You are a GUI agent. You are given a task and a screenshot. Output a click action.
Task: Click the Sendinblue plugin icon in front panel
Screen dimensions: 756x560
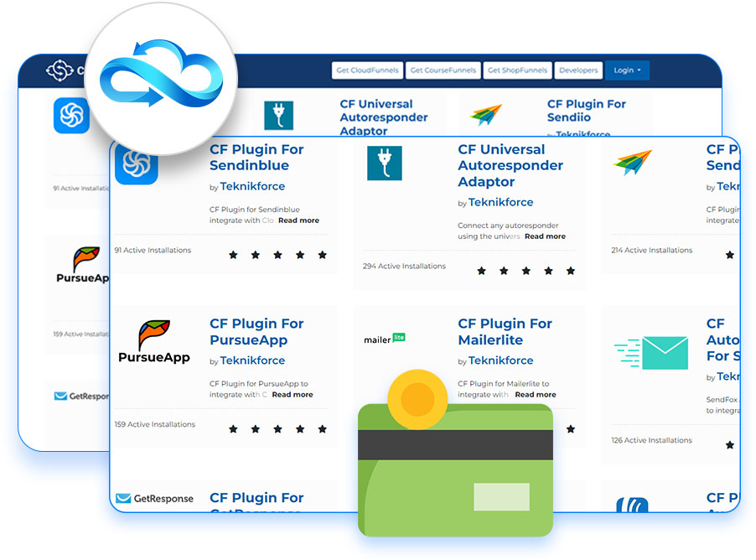tap(136, 164)
